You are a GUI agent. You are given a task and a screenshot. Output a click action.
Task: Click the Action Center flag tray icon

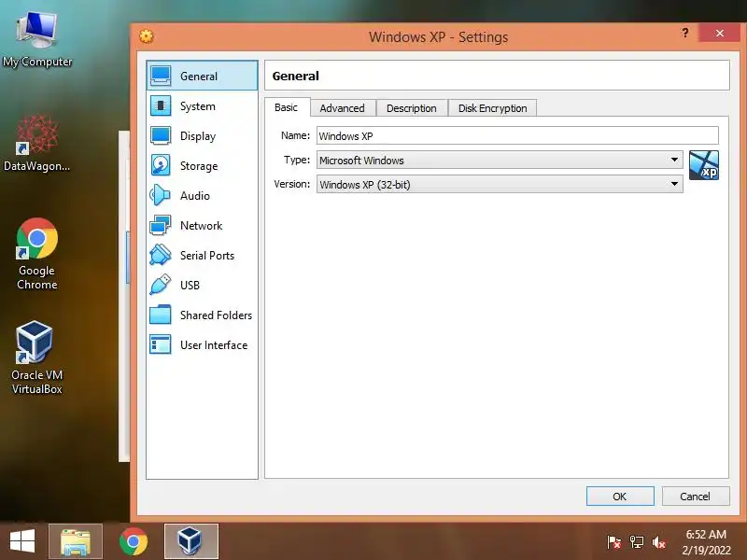pos(613,542)
